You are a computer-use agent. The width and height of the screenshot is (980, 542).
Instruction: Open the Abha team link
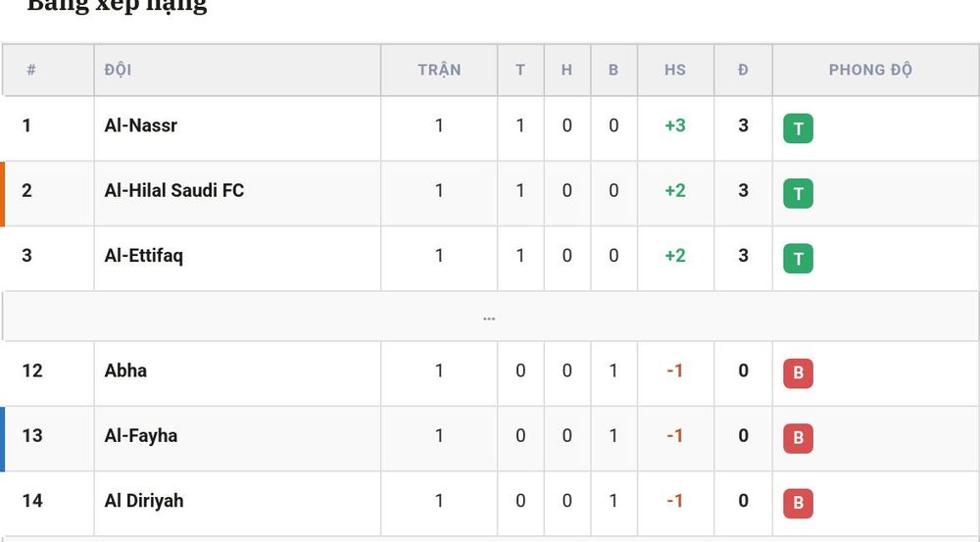coord(125,370)
